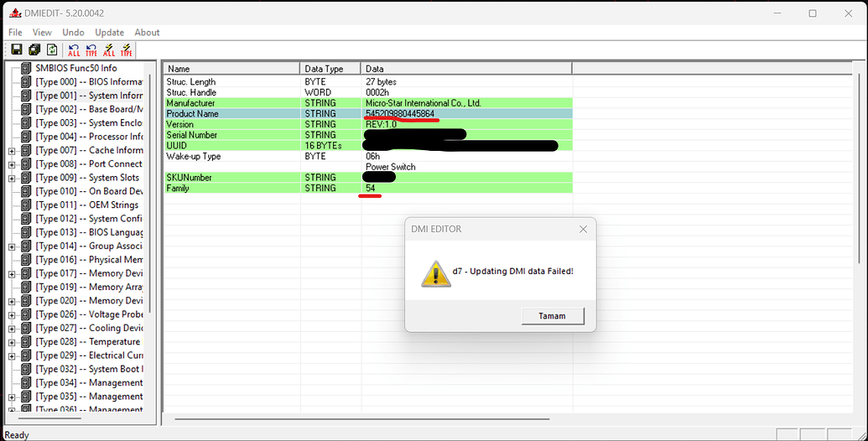Expand the Type 009 System Slots node

pyautogui.click(x=12, y=178)
